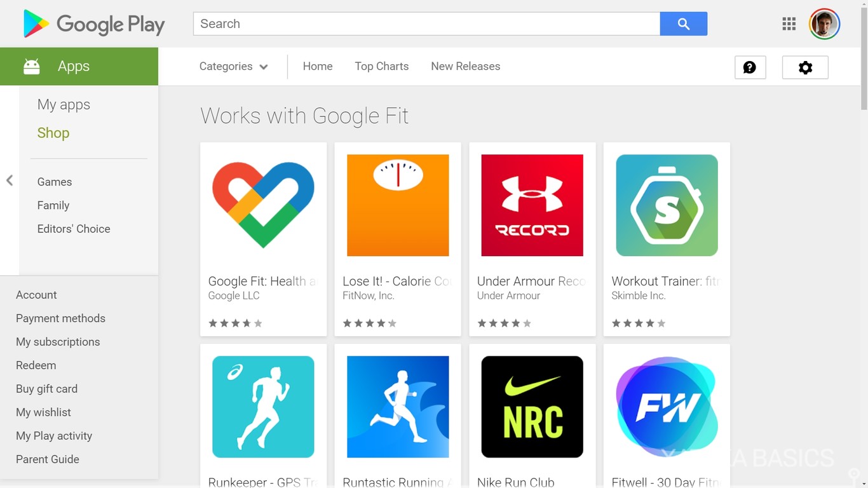Open the Nike Run Club app icon
The width and height of the screenshot is (868, 488).
(532, 407)
